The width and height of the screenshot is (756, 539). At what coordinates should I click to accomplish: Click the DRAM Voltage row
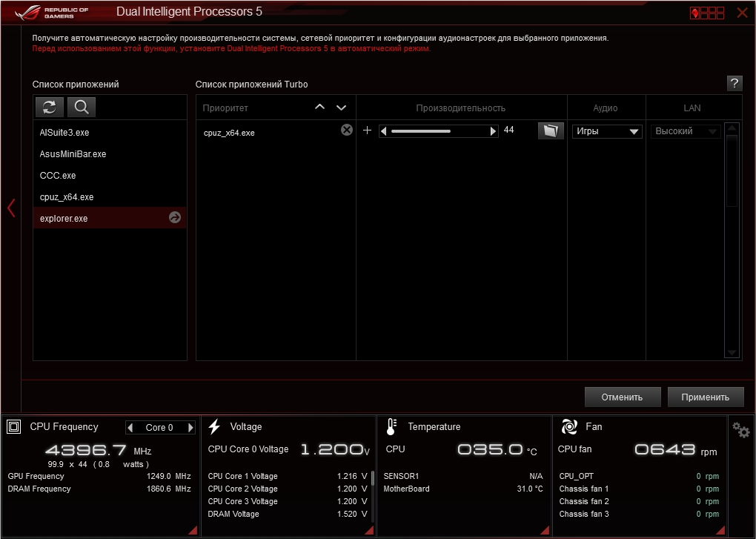pos(288,514)
